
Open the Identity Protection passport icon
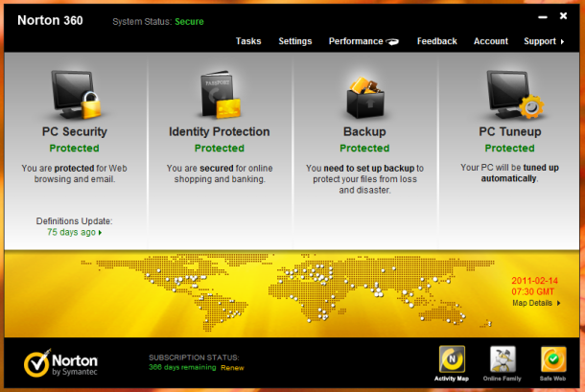pyautogui.click(x=221, y=95)
